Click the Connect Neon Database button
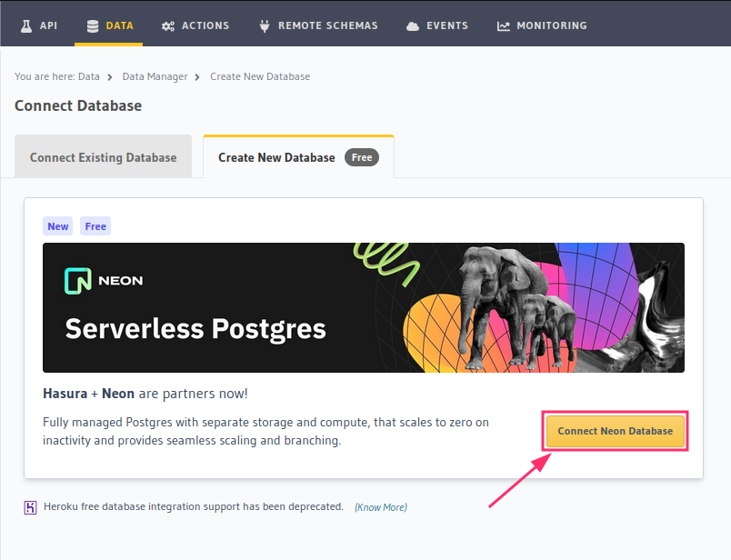731x560 pixels. click(x=615, y=431)
